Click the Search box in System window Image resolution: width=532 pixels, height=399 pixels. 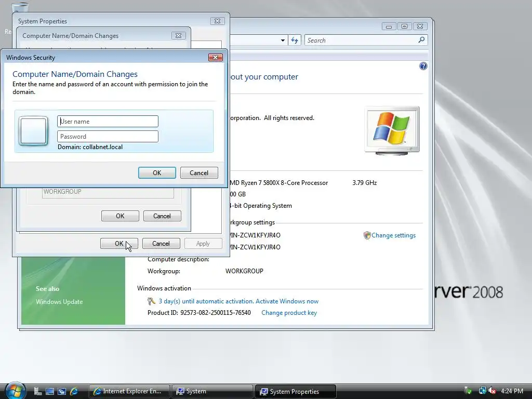click(x=366, y=41)
